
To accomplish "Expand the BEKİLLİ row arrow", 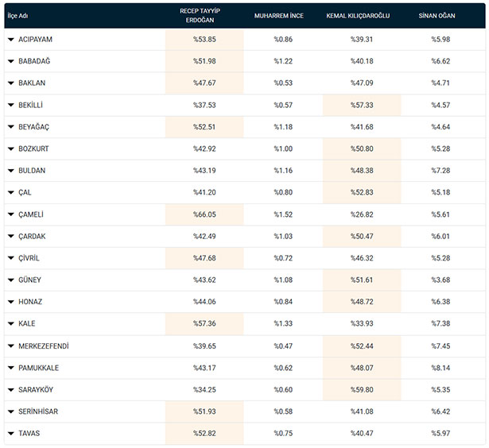I will click(11, 105).
